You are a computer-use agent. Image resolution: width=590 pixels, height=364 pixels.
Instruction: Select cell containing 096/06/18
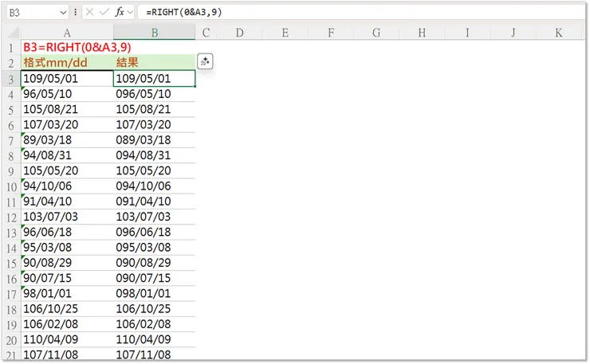pyautogui.click(x=154, y=232)
